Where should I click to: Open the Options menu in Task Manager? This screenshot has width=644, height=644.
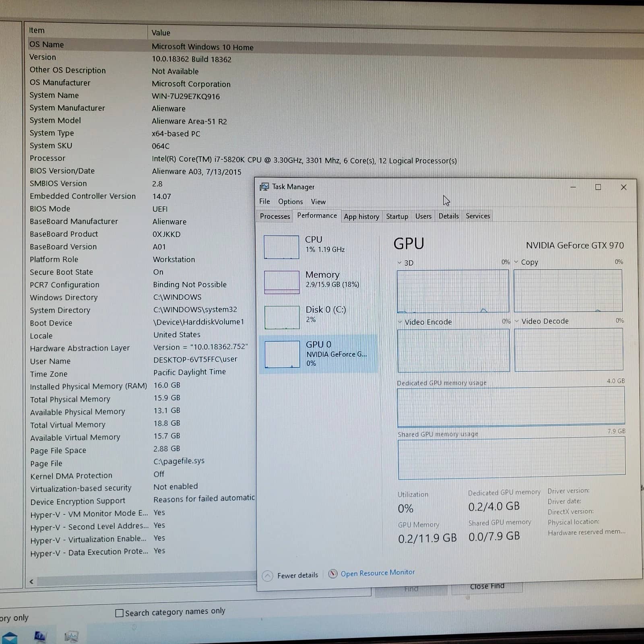[290, 202]
